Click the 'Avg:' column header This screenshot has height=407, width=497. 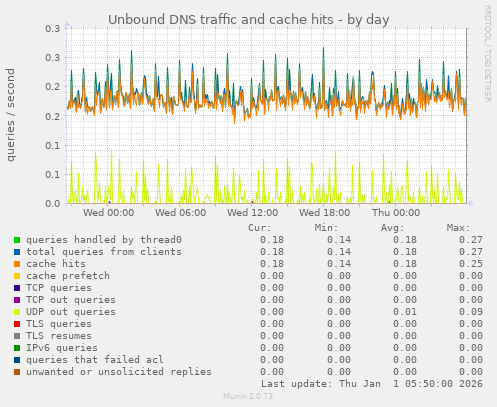[392, 228]
